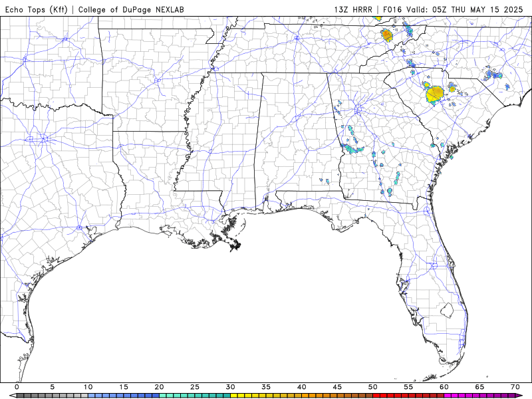This screenshot has width=532, height=399.
Task: Click the scale label "10"
Action: 88,387
